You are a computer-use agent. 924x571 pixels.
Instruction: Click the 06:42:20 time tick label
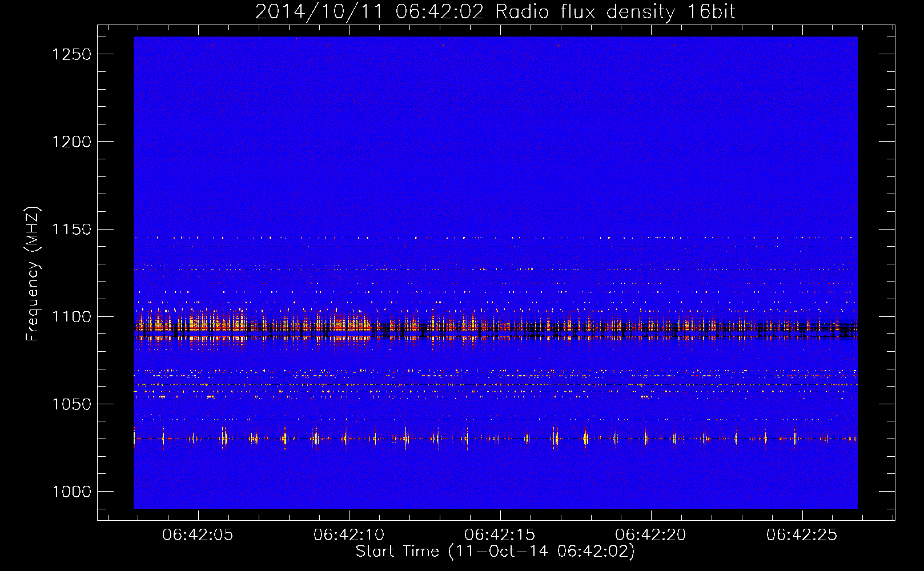[x=650, y=535]
